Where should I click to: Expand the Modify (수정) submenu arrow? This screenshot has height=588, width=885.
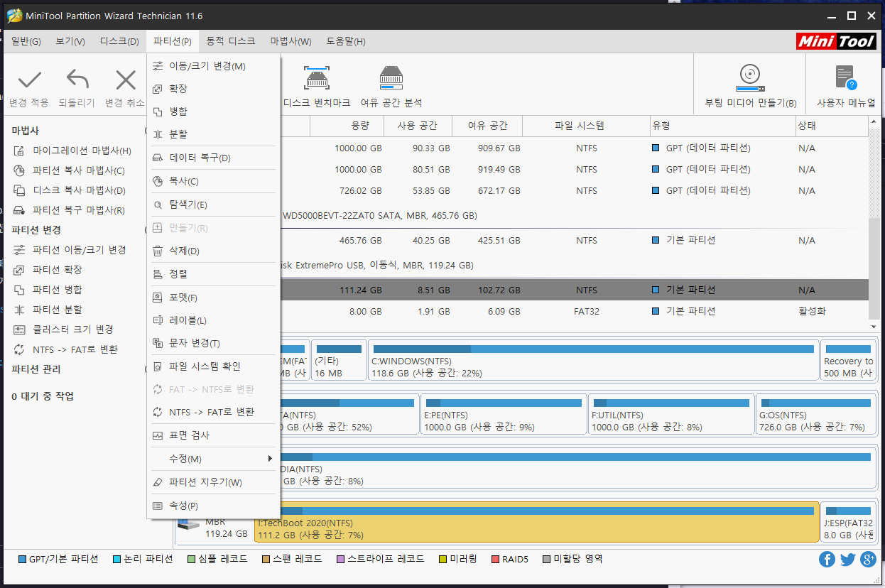pos(270,459)
